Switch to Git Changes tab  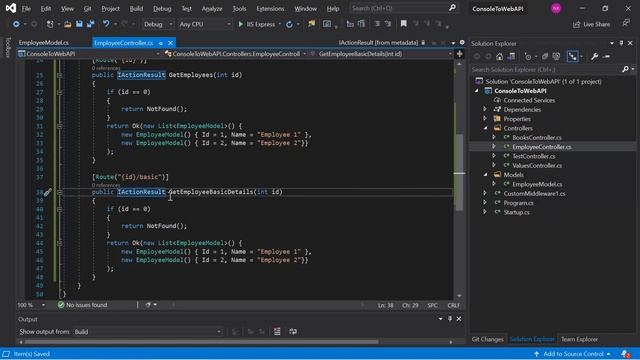point(487,339)
